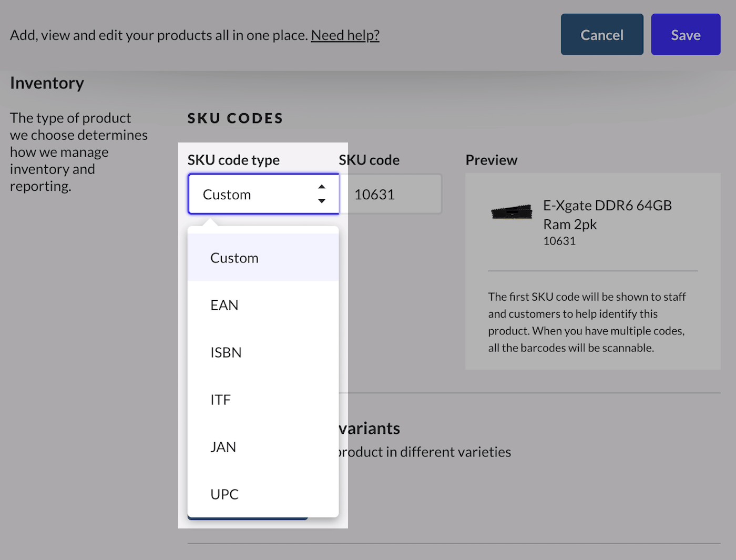Save the product changes
This screenshot has height=560, width=736.
coord(685,34)
